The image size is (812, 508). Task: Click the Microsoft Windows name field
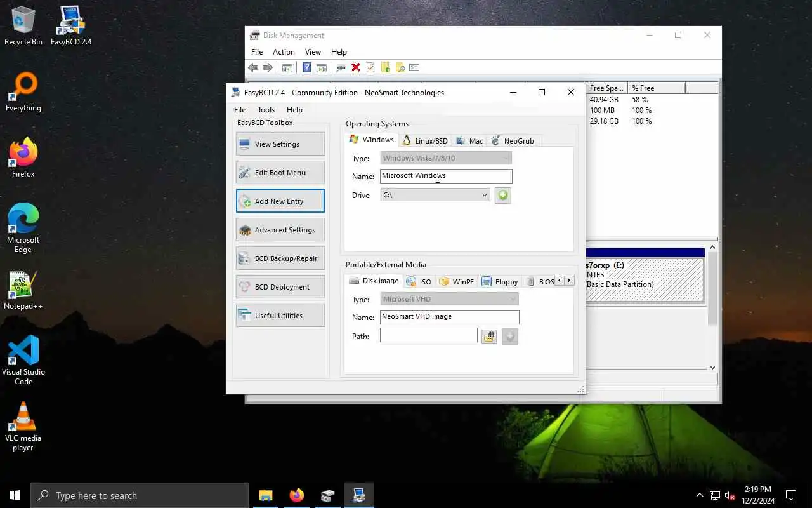tap(446, 176)
